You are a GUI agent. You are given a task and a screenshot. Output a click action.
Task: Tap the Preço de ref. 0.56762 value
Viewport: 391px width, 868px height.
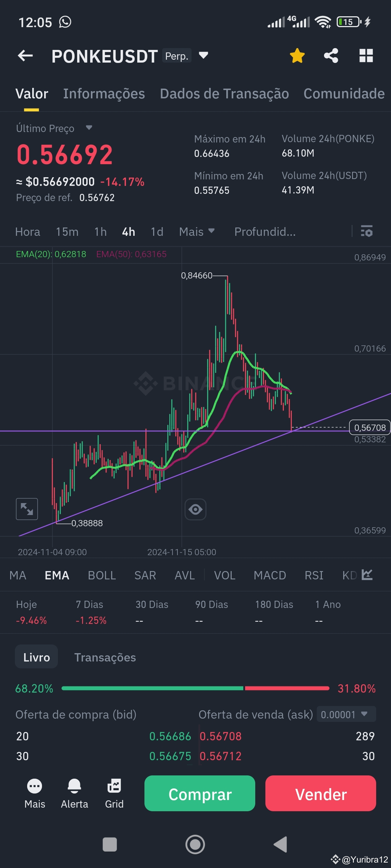pyautogui.click(x=97, y=197)
